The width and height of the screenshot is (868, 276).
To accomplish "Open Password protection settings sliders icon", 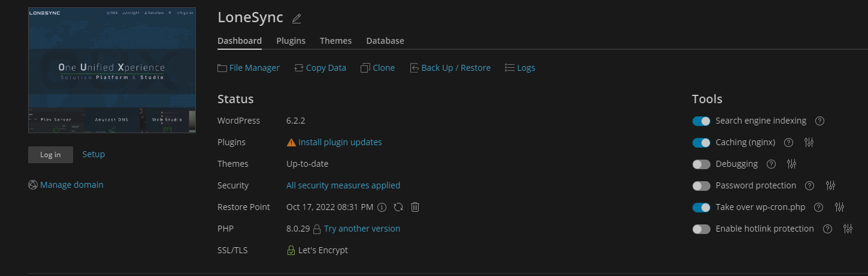I will (830, 186).
